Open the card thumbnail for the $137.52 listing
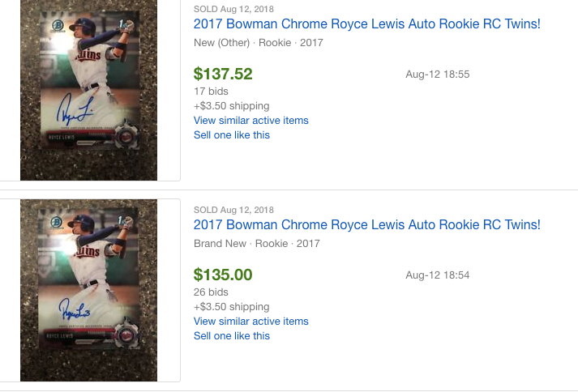Screen dimensions: 578x392 click(x=88, y=89)
